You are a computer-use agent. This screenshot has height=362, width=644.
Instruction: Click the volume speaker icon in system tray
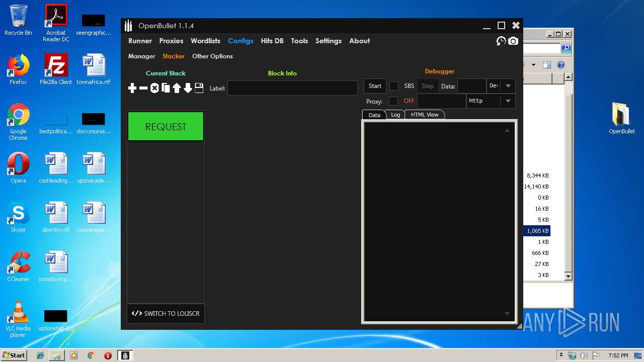click(x=584, y=355)
